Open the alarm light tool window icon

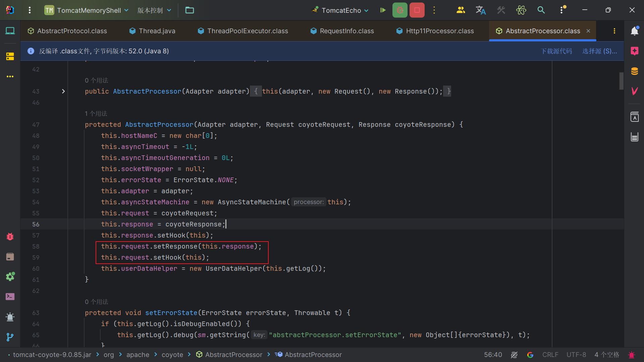[x=10, y=317]
